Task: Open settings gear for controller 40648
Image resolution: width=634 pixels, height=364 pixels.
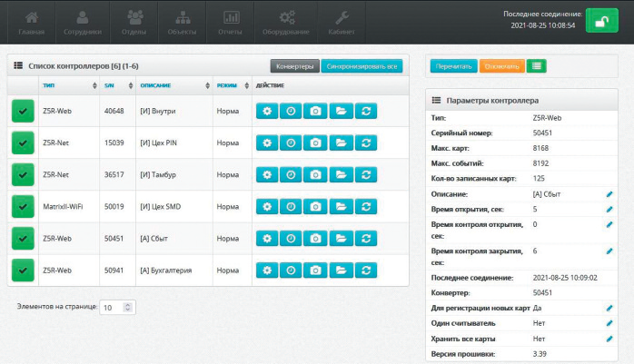Action: click(267, 111)
